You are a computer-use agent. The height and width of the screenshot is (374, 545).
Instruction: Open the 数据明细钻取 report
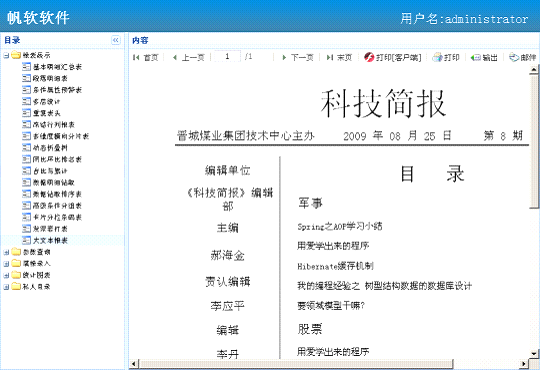tap(54, 182)
